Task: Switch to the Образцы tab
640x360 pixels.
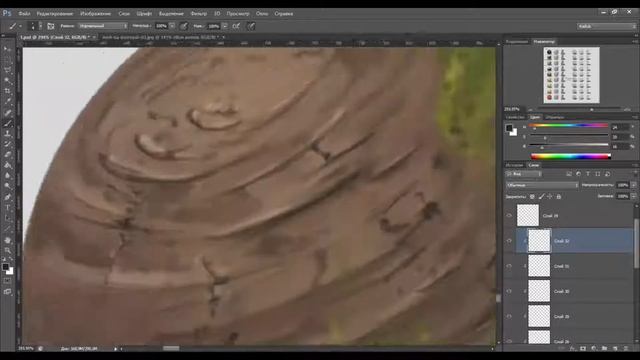Action: click(x=555, y=117)
